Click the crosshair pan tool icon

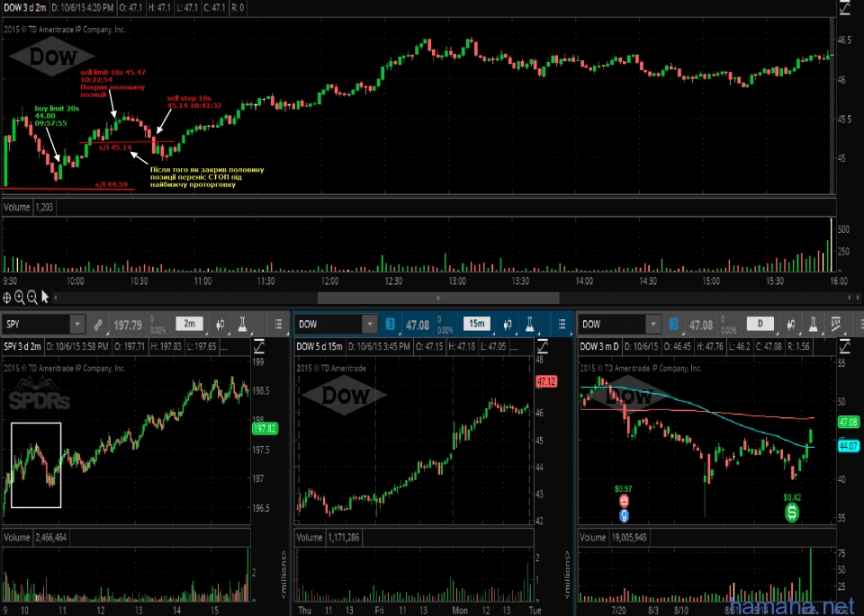coord(7,298)
